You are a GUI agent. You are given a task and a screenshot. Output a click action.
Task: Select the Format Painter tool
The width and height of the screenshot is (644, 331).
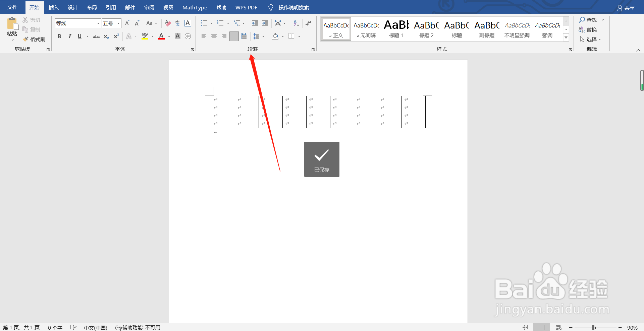click(x=34, y=39)
